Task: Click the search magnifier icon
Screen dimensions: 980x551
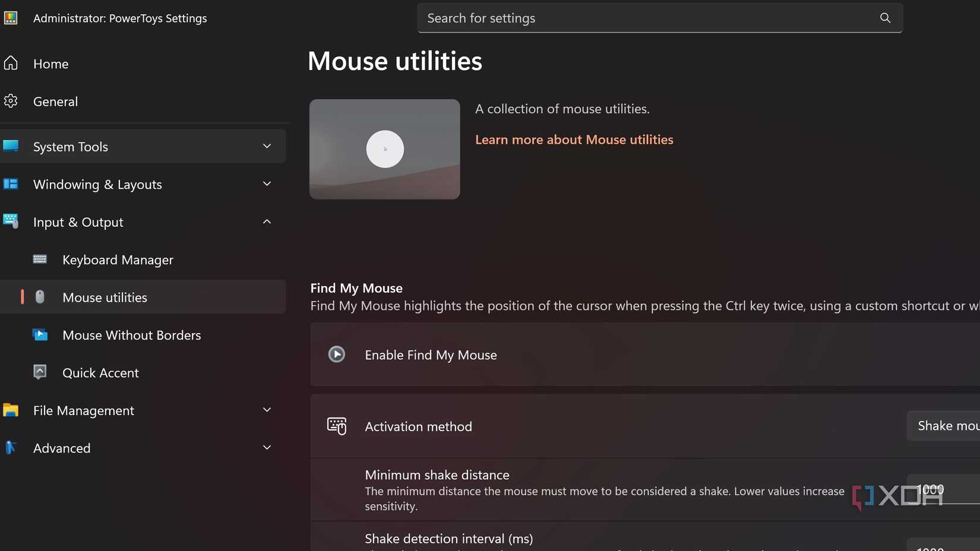Action: click(885, 18)
